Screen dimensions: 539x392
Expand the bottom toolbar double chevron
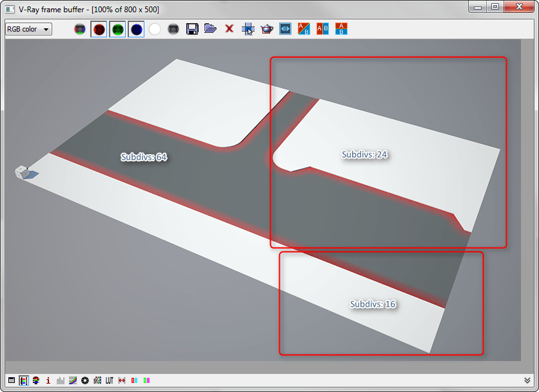pos(527,380)
